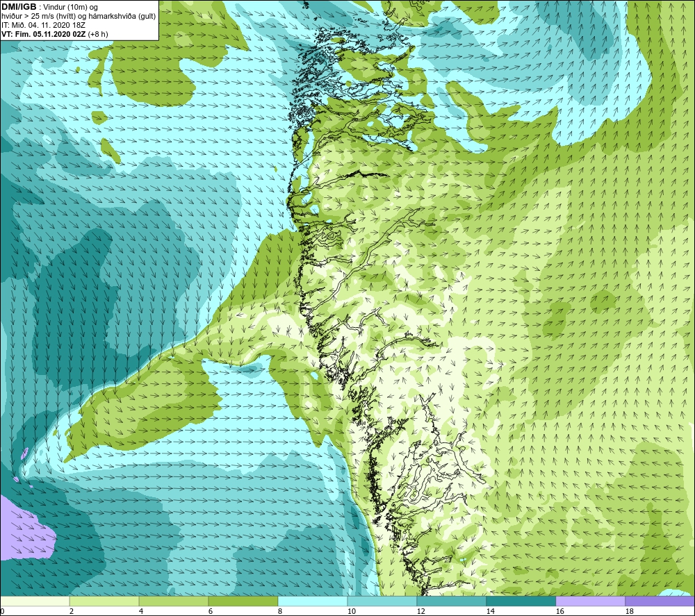
Task: Click the 0–2 m/s pale color swatch
Action: [x=35, y=601]
